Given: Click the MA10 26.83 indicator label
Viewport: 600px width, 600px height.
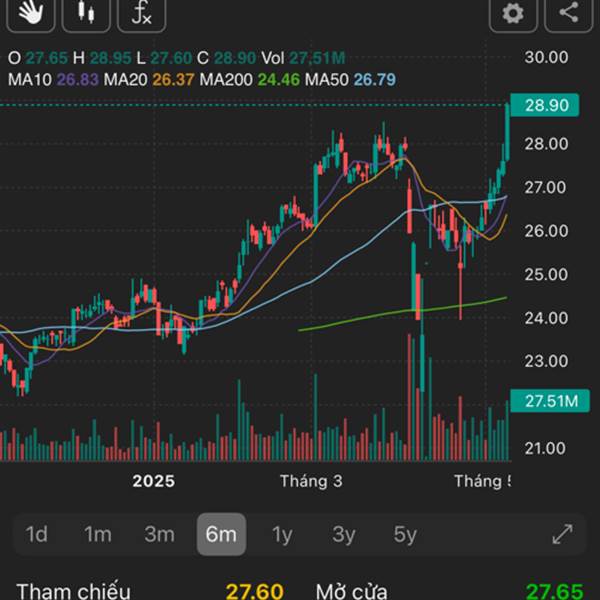Looking at the screenshot, I should (x=53, y=80).
